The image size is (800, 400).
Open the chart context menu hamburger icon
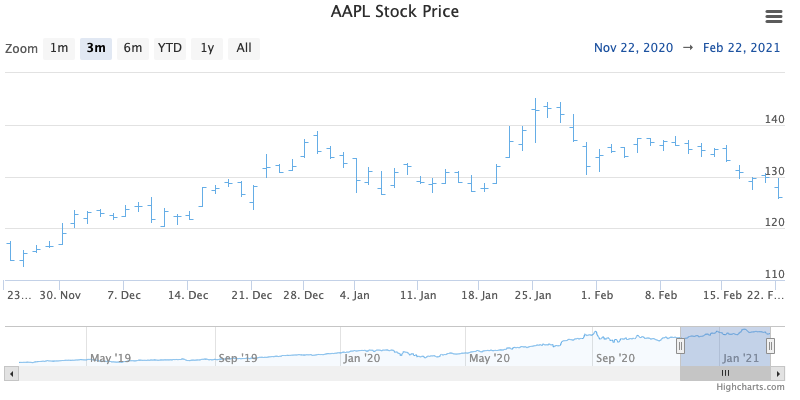coord(772,16)
